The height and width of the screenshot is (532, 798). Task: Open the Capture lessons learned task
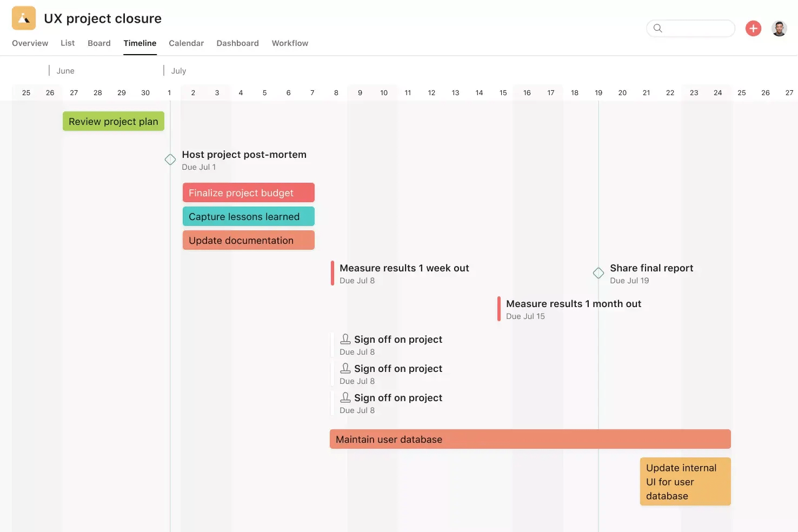tap(248, 216)
